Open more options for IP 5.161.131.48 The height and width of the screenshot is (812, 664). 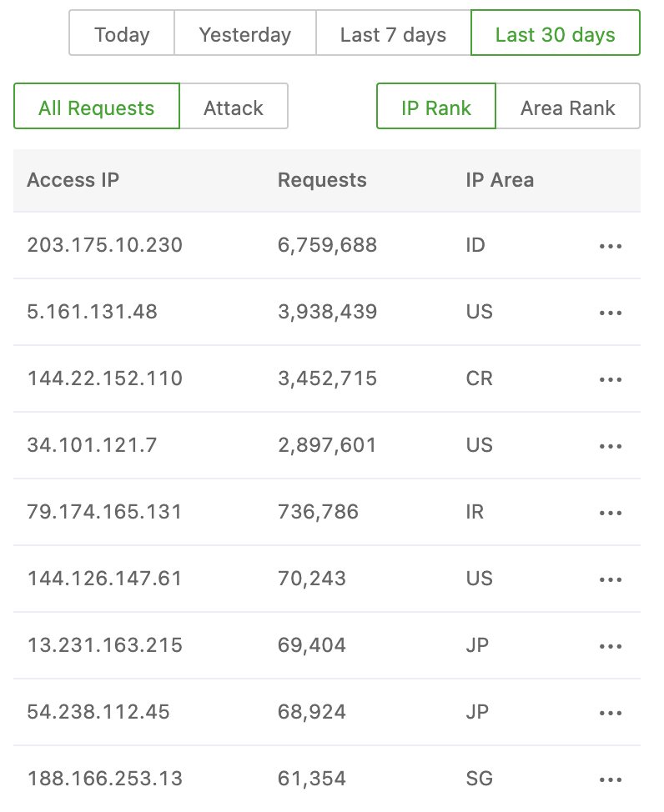tap(611, 313)
